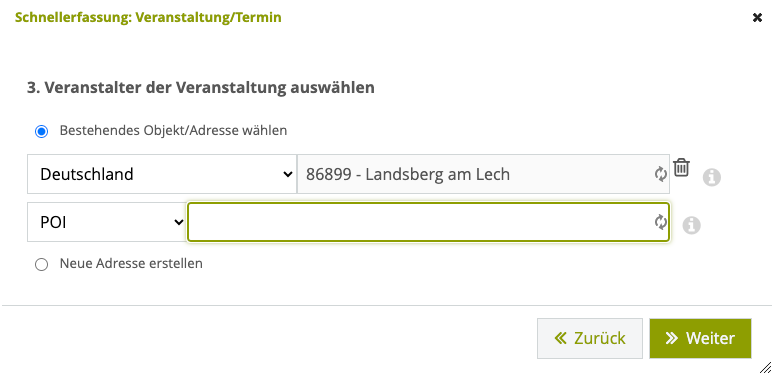The image size is (774, 375).
Task: Click the double-chevron icon on Zurück
Action: click(560, 338)
